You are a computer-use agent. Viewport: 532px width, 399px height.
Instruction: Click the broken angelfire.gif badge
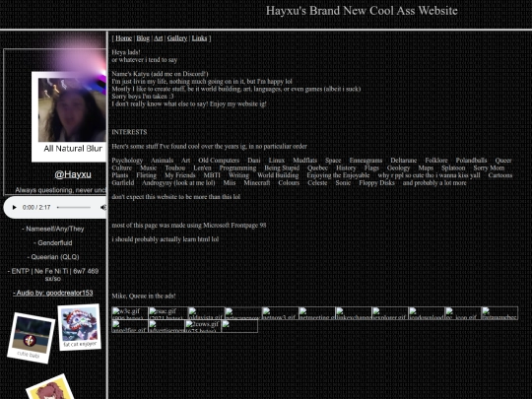130,326
